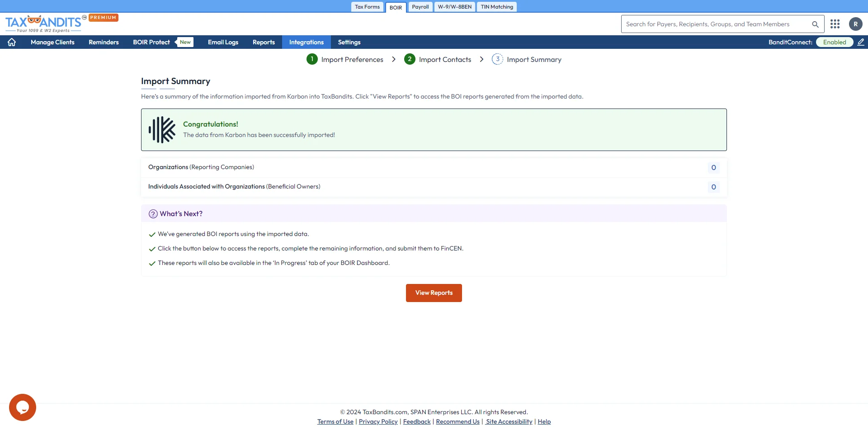Viewport: 868px width, 430px height.
Task: Switch to Tax Forms tab
Action: click(367, 7)
